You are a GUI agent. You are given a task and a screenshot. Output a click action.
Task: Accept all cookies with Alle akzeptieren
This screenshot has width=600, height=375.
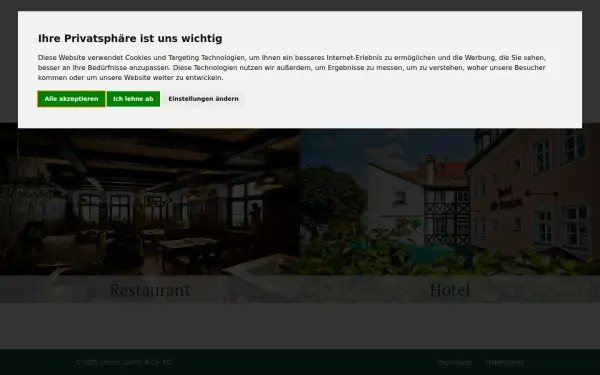pyautogui.click(x=71, y=99)
